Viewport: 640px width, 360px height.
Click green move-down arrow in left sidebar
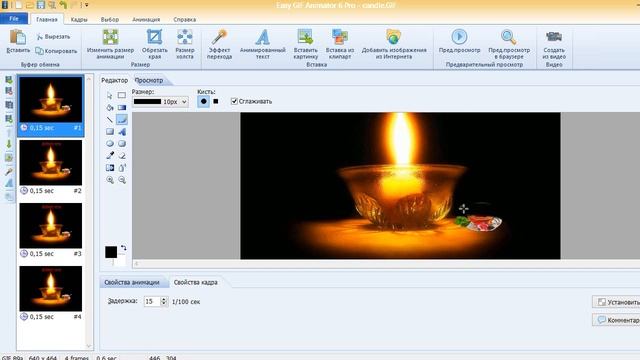[9, 144]
